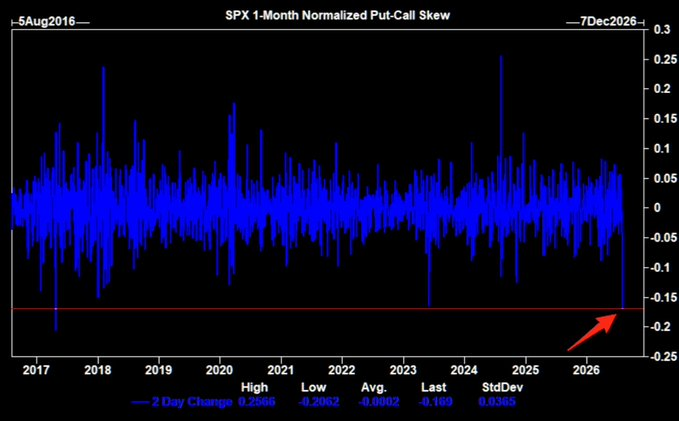The width and height of the screenshot is (679, 421).
Task: Click the end date label 7Dec2026
Action: pyautogui.click(x=608, y=21)
